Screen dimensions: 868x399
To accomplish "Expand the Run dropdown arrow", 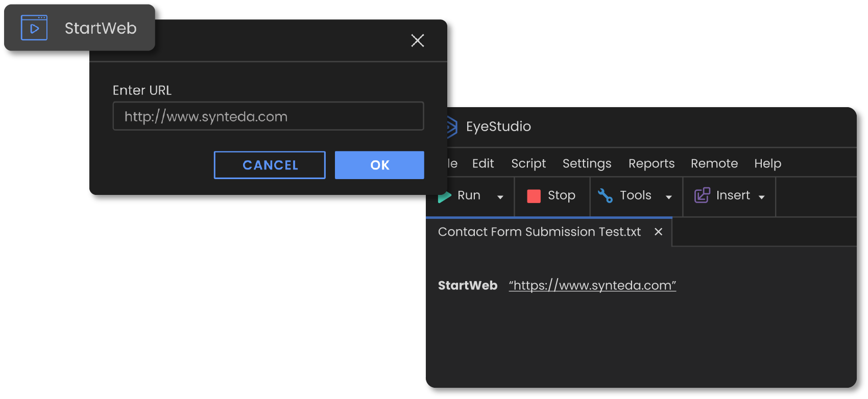I will [x=500, y=197].
